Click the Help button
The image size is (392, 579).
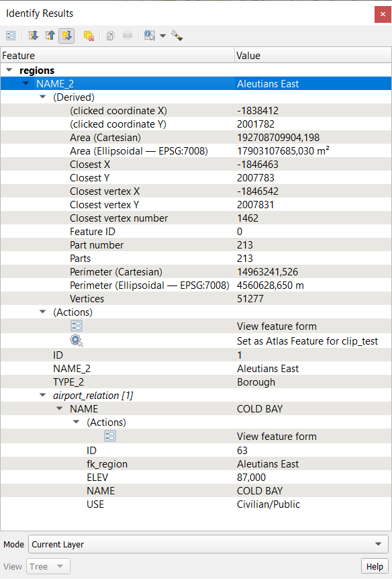(x=375, y=566)
